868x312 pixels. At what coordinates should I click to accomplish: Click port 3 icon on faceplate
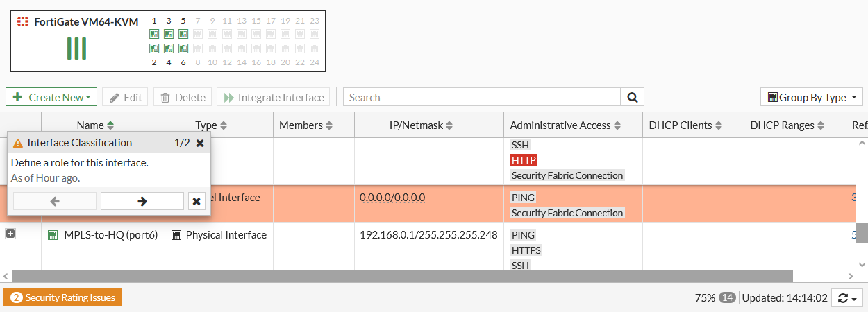point(169,34)
